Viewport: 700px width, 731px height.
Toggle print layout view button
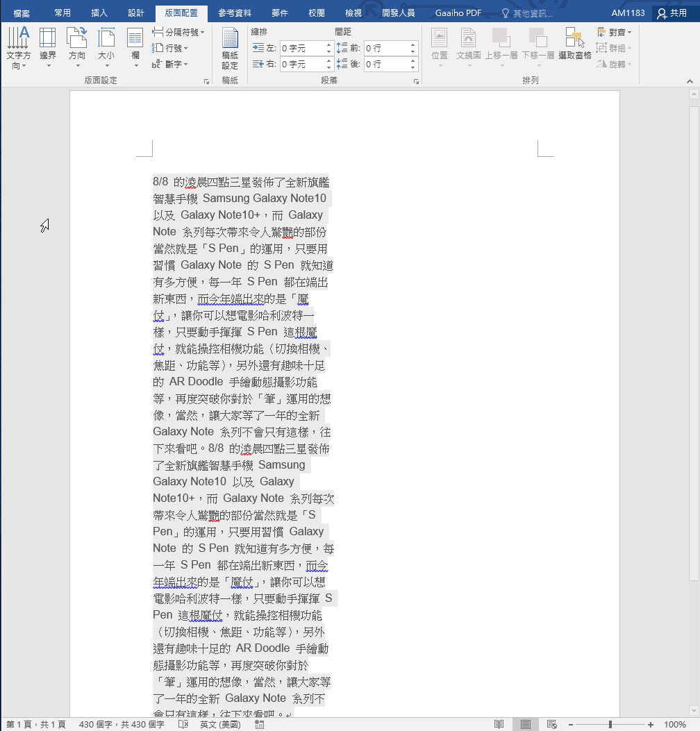(526, 724)
